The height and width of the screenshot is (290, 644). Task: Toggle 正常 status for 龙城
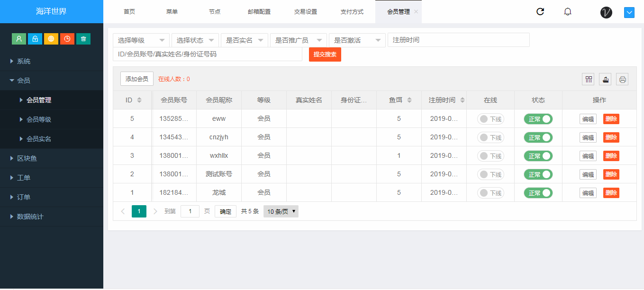[x=538, y=193]
